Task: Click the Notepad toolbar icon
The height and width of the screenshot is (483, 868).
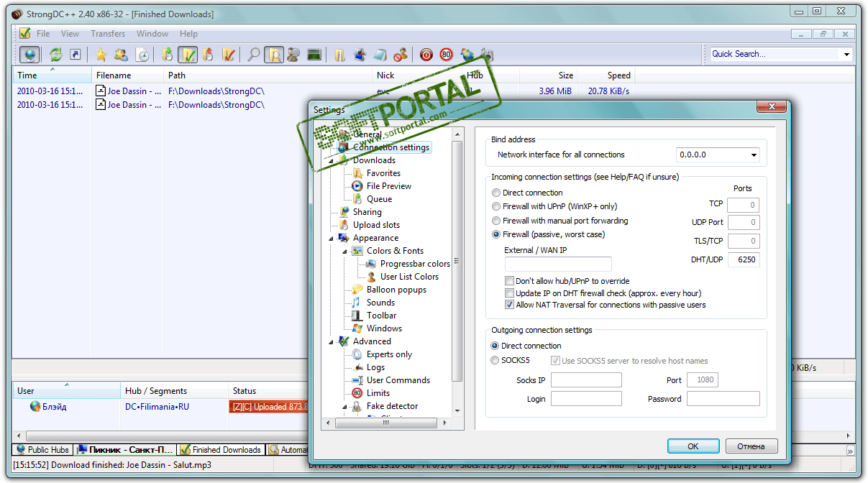Action: tap(380, 54)
